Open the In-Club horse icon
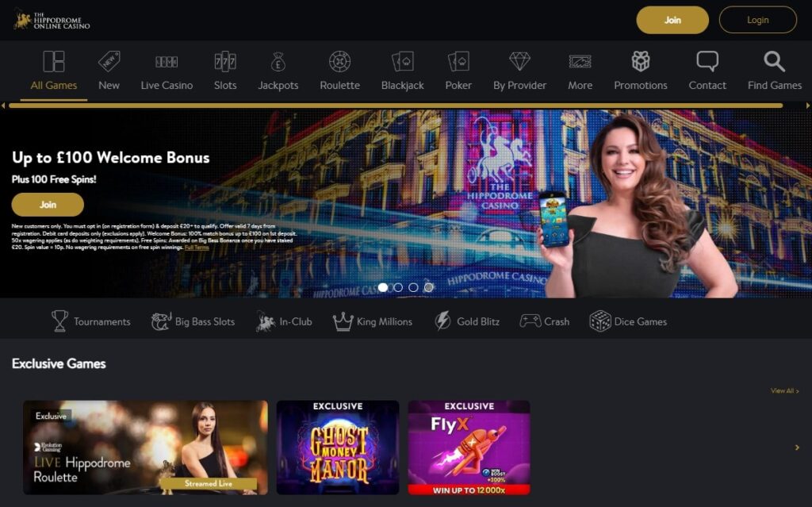This screenshot has width=812, height=507. tap(265, 321)
